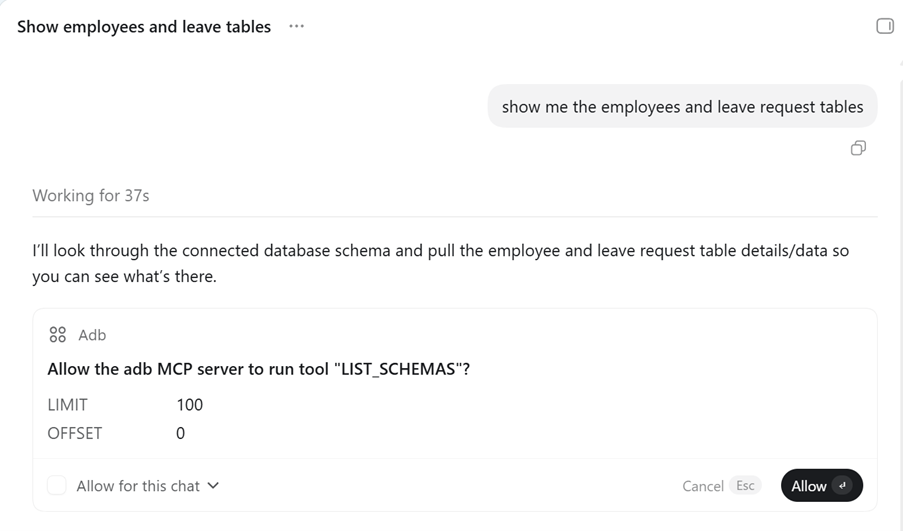
Task: Select the OFFSET value 0
Action: (180, 433)
